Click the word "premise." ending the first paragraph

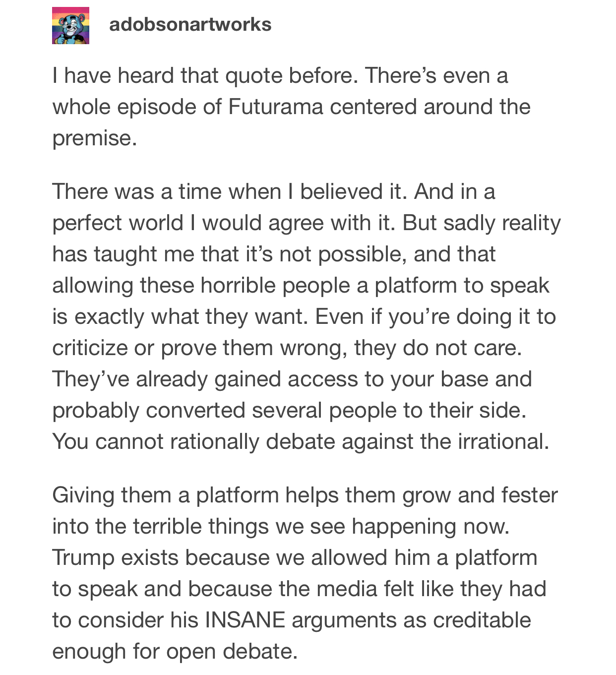click(x=94, y=139)
